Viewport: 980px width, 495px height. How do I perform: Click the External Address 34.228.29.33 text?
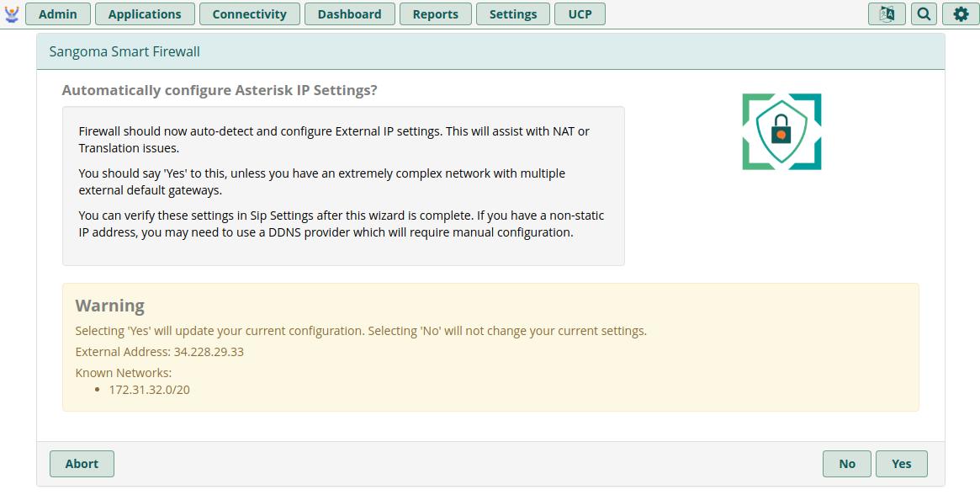(160, 352)
